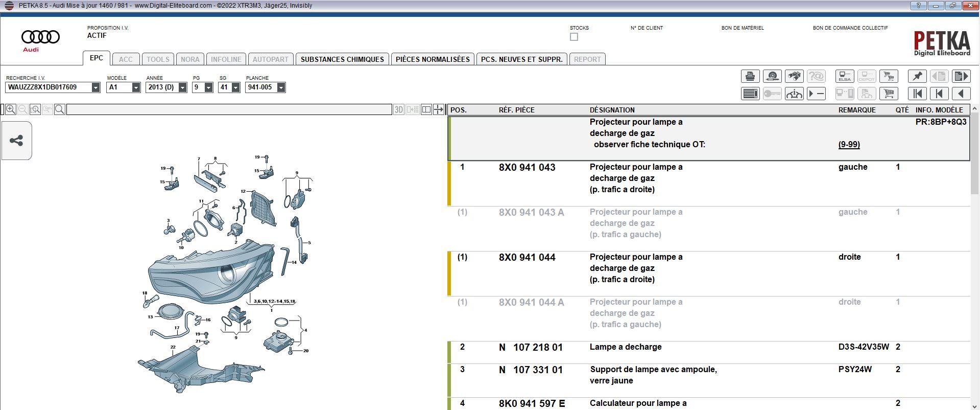Select part N 107 218 01

point(531,347)
